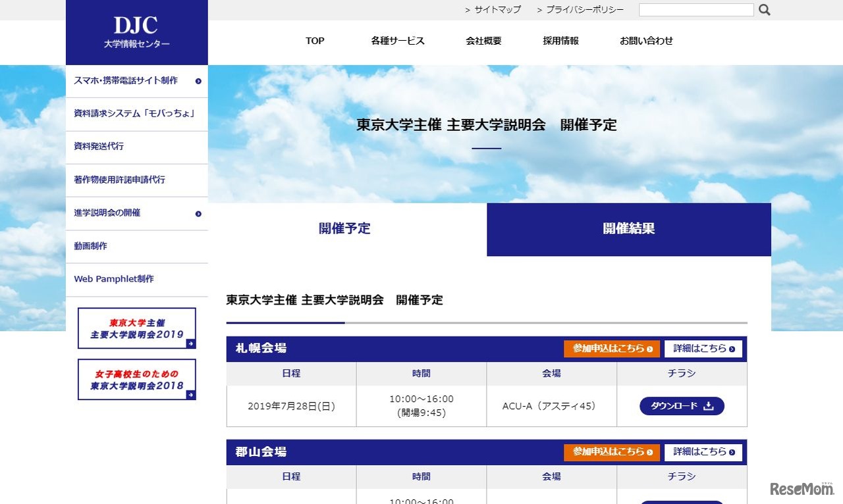Open 資料請求システム「モバっちょ」 sidebar item
Viewport: 843px width, 504px height.
pyautogui.click(x=134, y=114)
